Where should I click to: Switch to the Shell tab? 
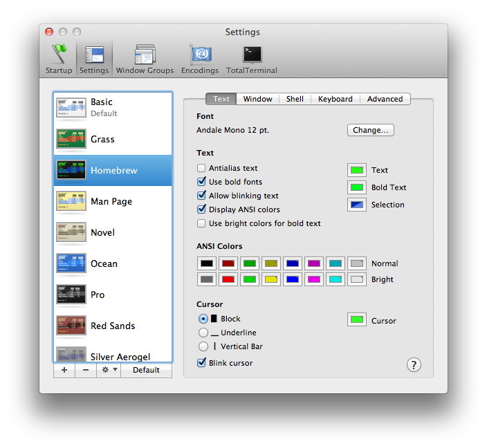pos(295,99)
